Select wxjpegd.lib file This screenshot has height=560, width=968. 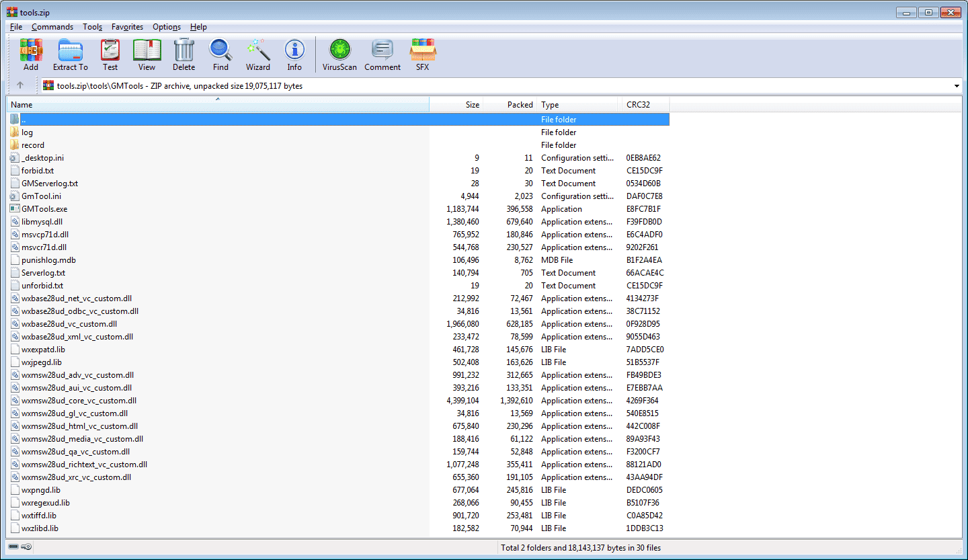[42, 362]
